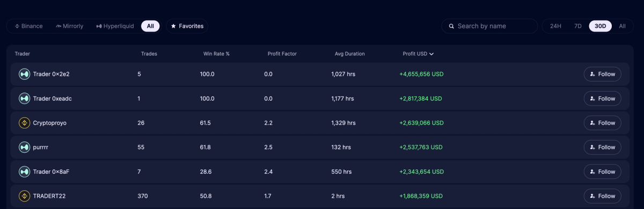Set time range to All
The image size is (644, 209).
(x=622, y=26)
